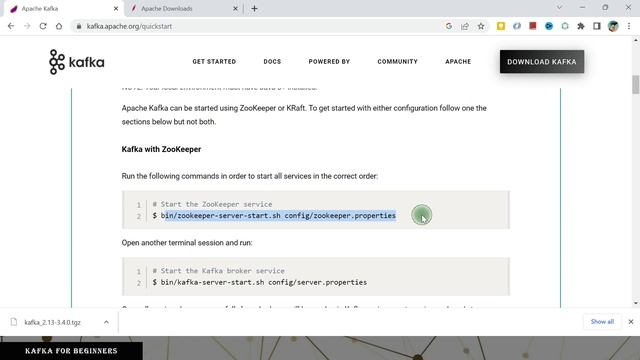Open the GET STARTED menu

[214, 62]
